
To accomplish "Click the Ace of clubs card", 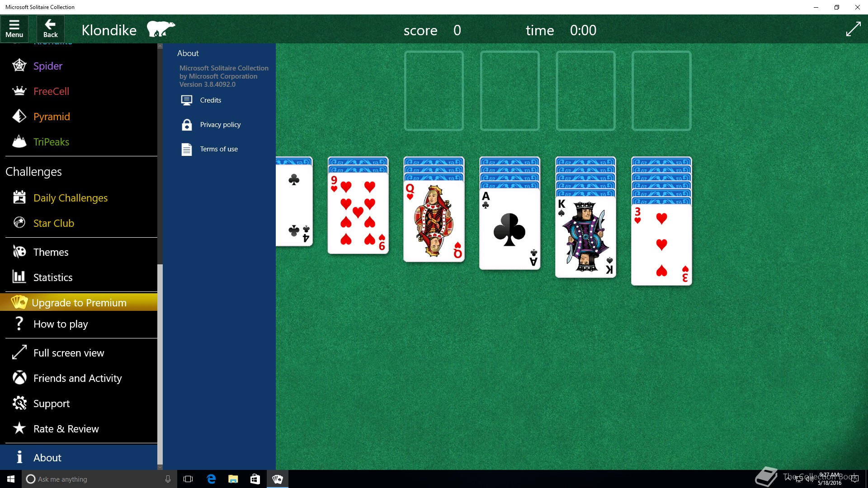I will click(x=509, y=229).
